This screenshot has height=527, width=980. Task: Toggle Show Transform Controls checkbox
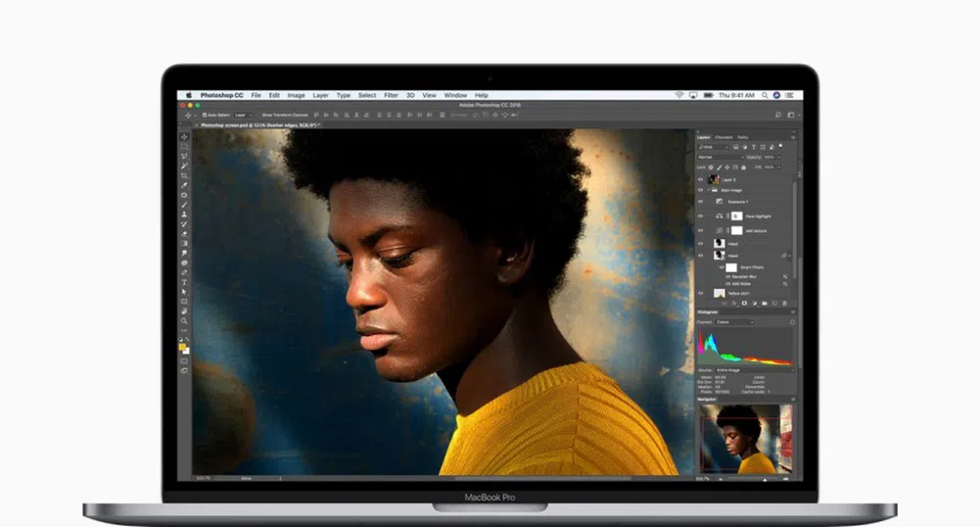coord(258,115)
